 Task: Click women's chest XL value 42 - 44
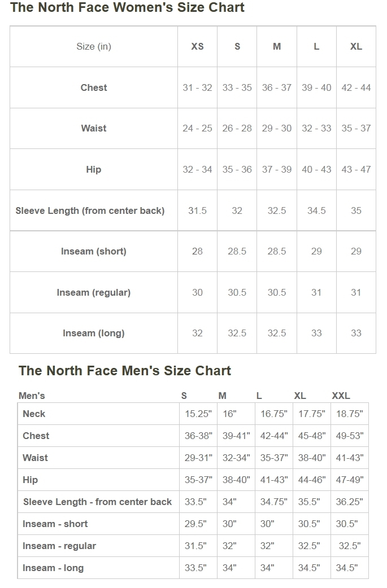[356, 87]
